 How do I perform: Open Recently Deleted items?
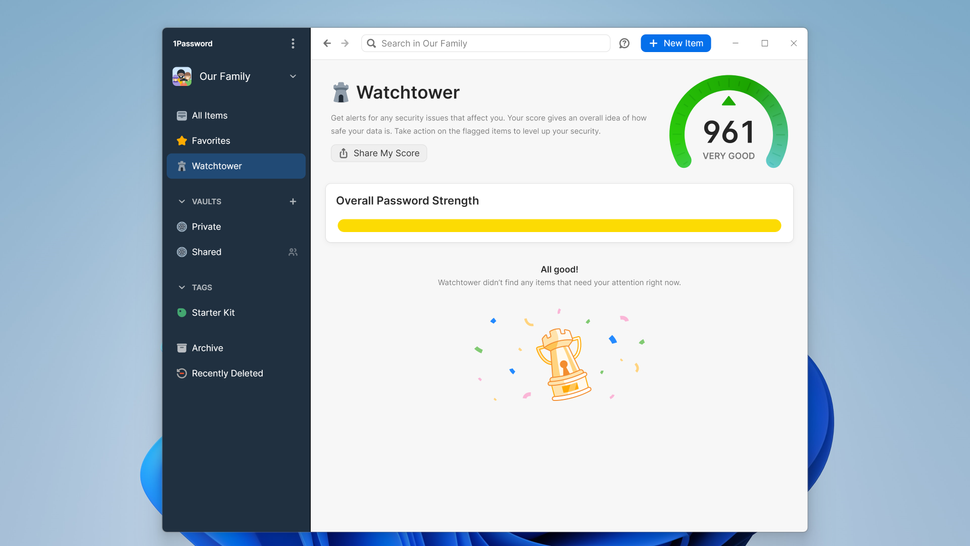(x=236, y=373)
